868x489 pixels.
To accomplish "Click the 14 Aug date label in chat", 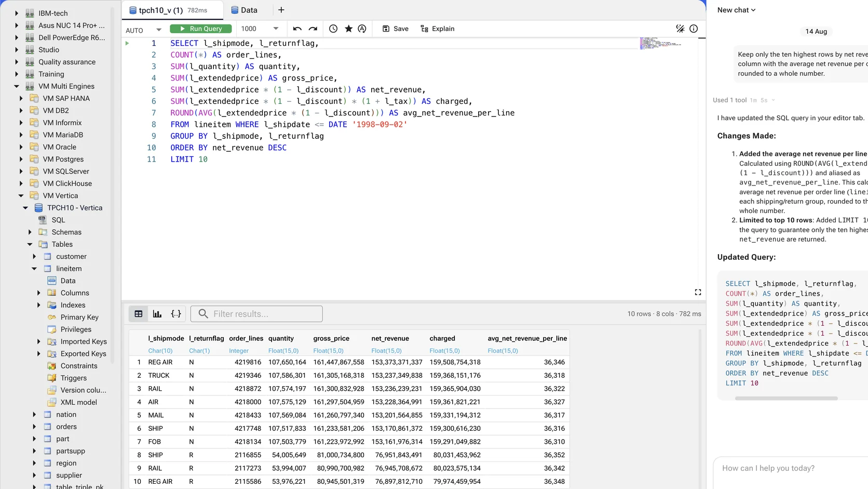I will point(816,31).
